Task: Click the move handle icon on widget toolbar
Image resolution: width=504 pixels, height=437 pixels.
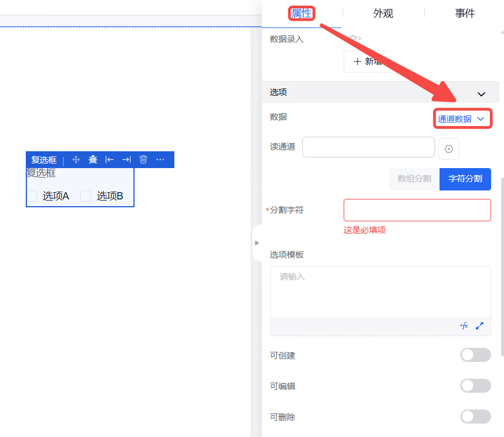Action: [x=76, y=160]
